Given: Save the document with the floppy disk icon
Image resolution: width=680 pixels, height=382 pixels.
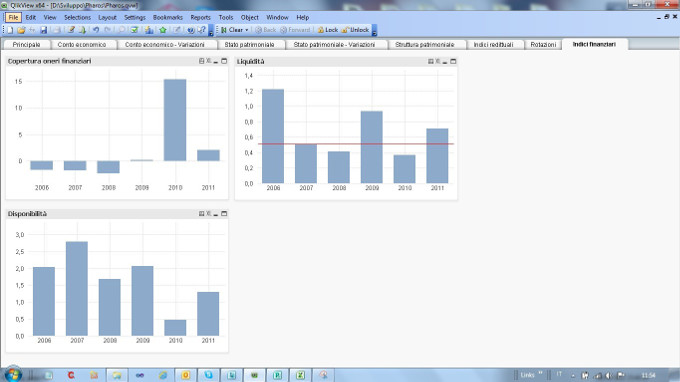Looking at the screenshot, I should 43,30.
